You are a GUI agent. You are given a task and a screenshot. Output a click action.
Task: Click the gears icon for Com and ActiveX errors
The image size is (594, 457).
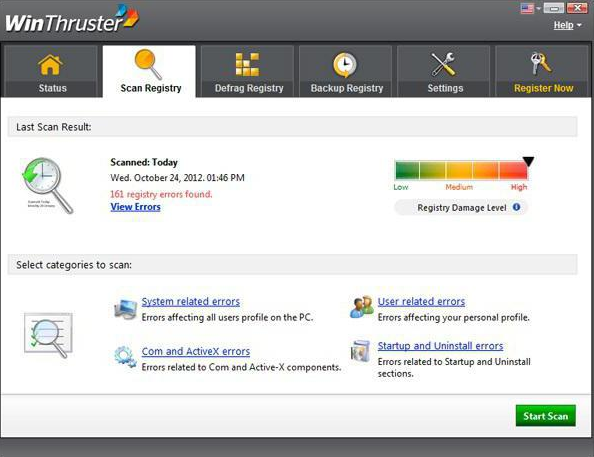[x=125, y=357]
